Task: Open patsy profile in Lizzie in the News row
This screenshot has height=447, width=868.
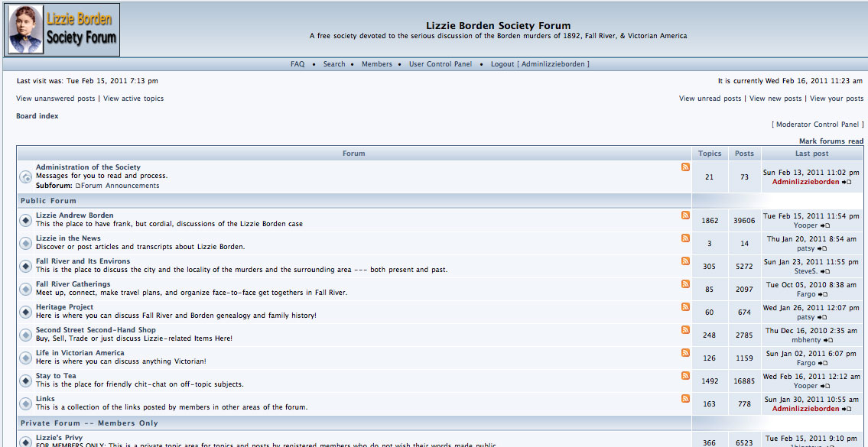Action: pyautogui.click(x=806, y=249)
